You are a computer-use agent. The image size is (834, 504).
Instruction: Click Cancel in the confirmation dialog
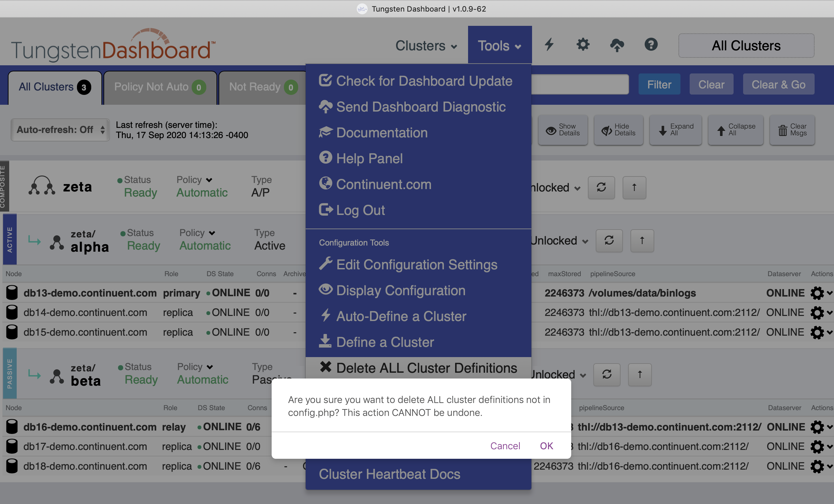click(505, 446)
